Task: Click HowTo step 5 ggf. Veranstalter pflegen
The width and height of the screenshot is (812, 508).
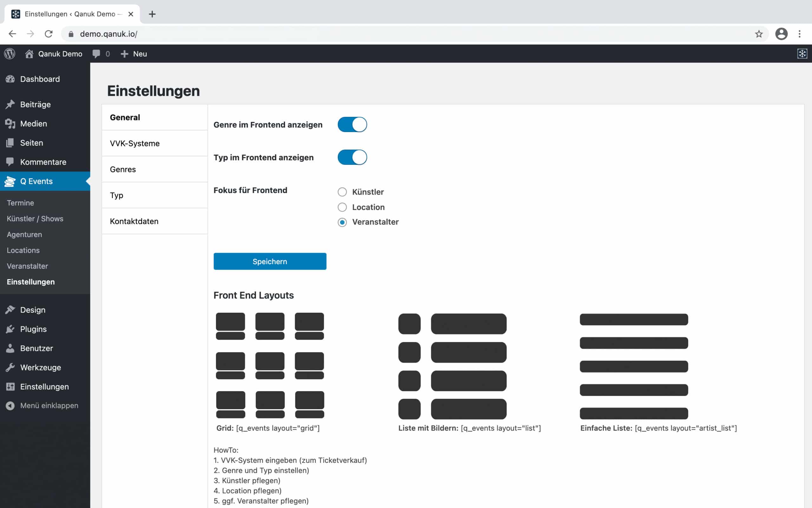Action: click(261, 501)
